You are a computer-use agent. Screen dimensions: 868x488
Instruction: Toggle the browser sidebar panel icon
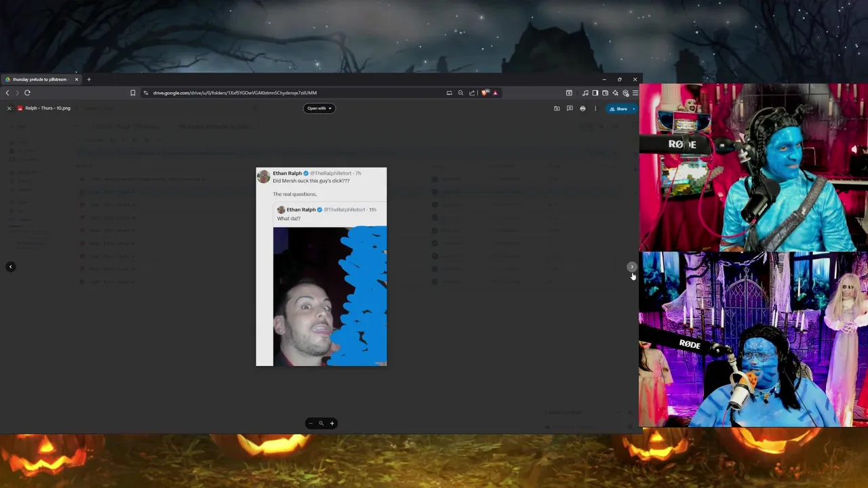click(595, 93)
